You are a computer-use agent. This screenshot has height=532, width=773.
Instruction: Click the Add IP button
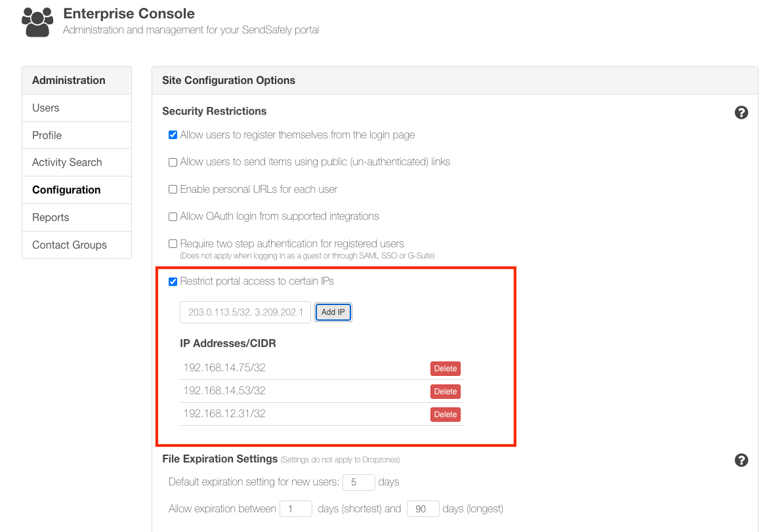333,312
